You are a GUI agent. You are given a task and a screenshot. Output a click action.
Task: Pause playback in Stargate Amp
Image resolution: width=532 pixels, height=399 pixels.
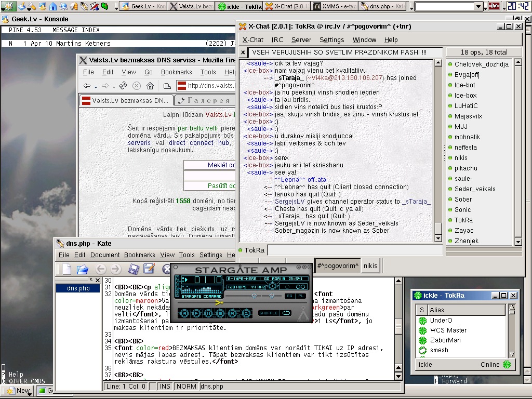208,313
